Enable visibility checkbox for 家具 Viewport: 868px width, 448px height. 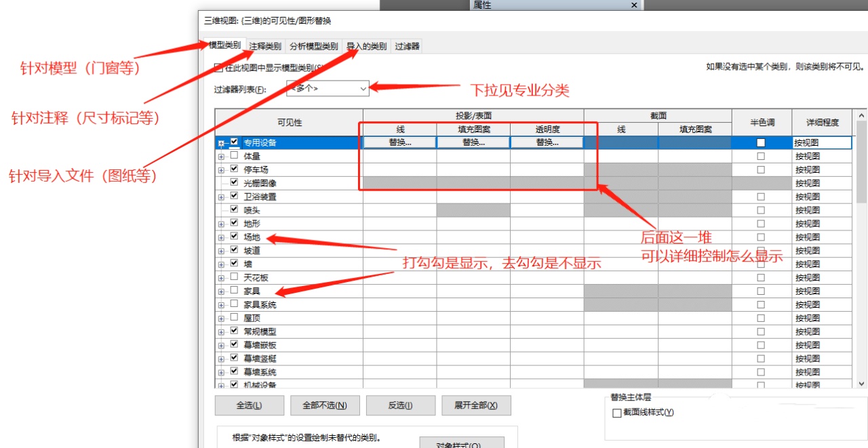coord(235,291)
